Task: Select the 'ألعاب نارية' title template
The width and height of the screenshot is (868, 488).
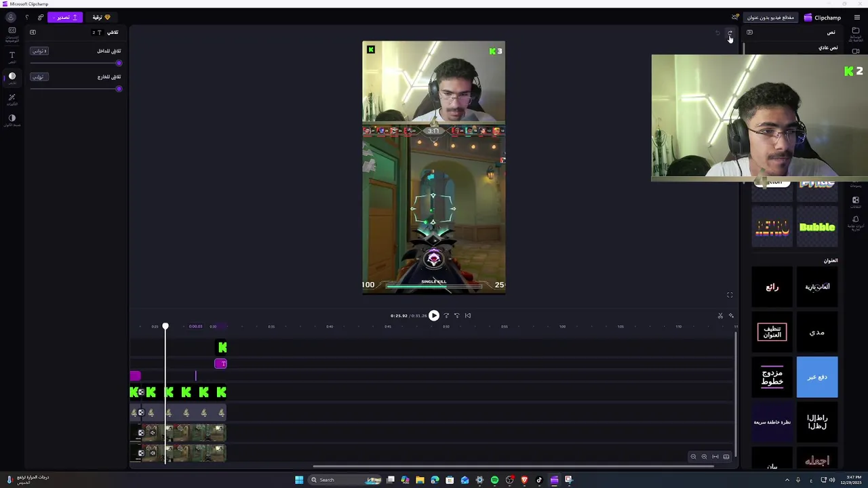Action: [x=817, y=287]
